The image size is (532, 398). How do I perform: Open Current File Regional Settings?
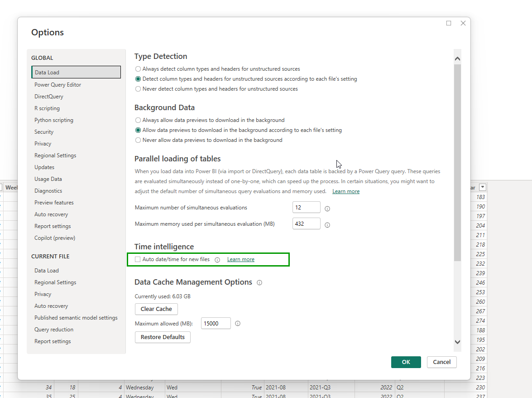55,282
